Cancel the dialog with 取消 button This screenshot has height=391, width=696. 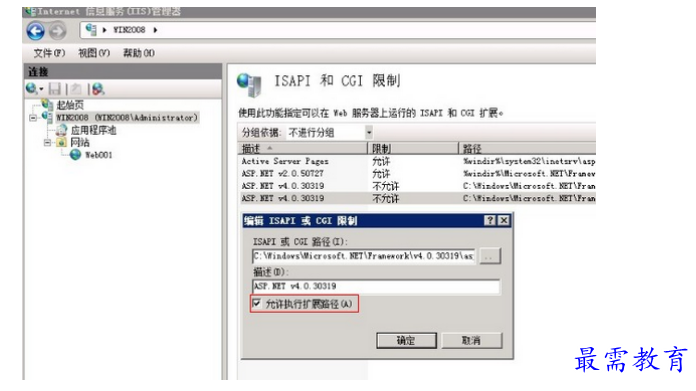(x=471, y=340)
